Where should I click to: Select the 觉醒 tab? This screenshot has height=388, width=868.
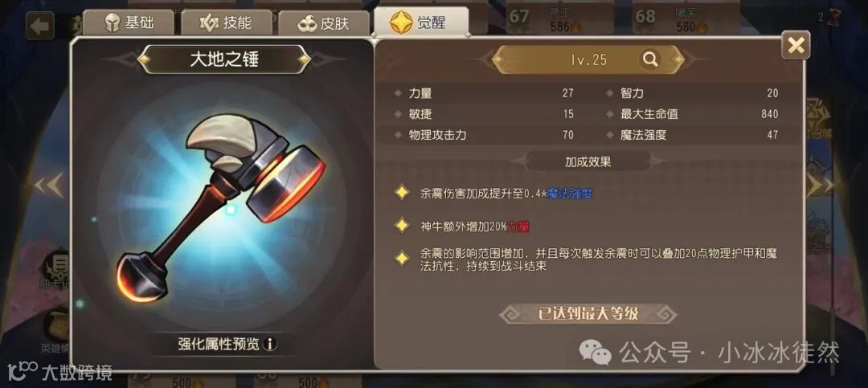[x=420, y=22]
